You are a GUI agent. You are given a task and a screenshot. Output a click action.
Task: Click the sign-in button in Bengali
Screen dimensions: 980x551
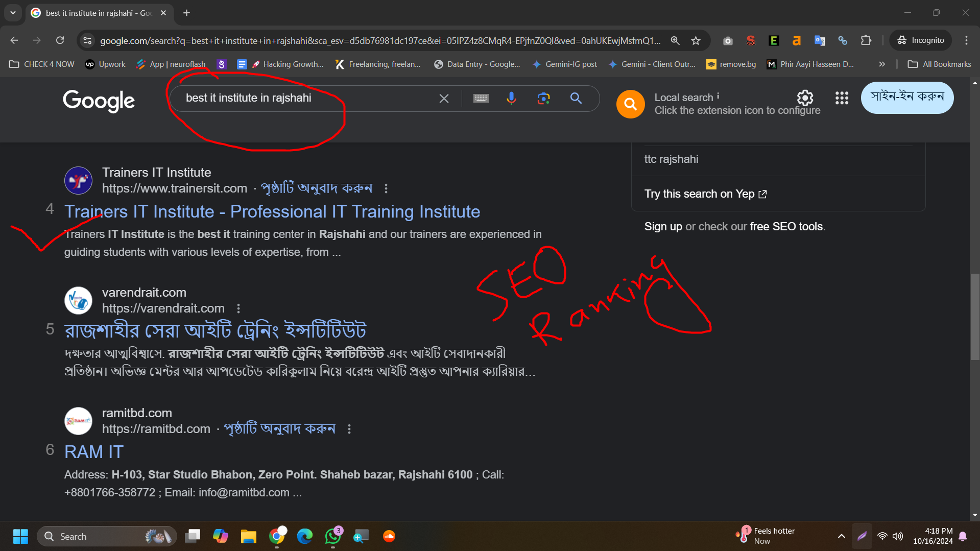pos(907,98)
